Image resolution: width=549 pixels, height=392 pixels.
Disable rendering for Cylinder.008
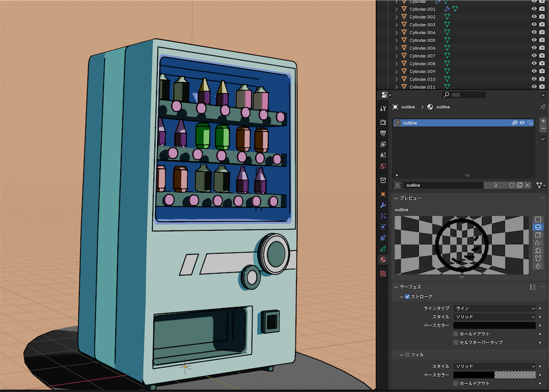(542, 64)
